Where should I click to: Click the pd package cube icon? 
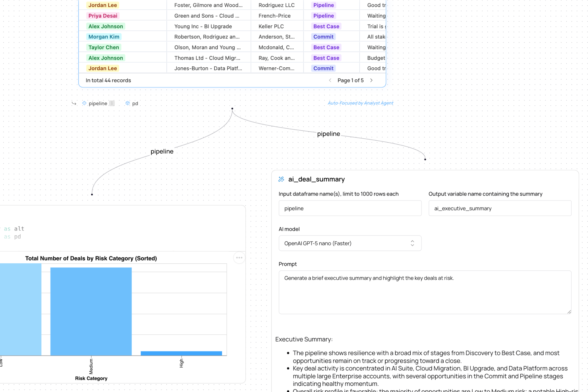pos(127,103)
